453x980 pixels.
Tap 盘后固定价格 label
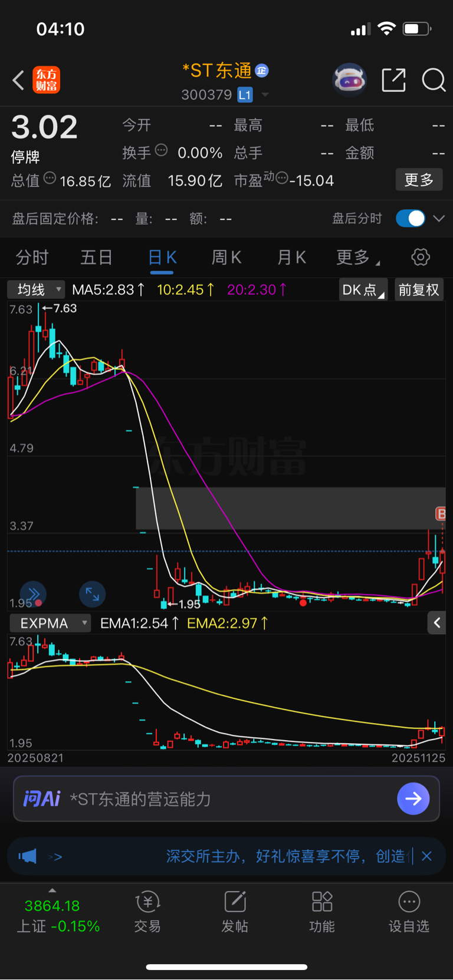pyautogui.click(x=55, y=219)
